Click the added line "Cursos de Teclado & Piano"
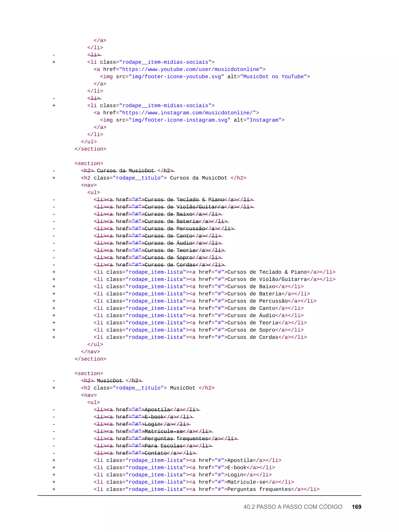Viewport: 399px width, 532px height. pos(267,272)
